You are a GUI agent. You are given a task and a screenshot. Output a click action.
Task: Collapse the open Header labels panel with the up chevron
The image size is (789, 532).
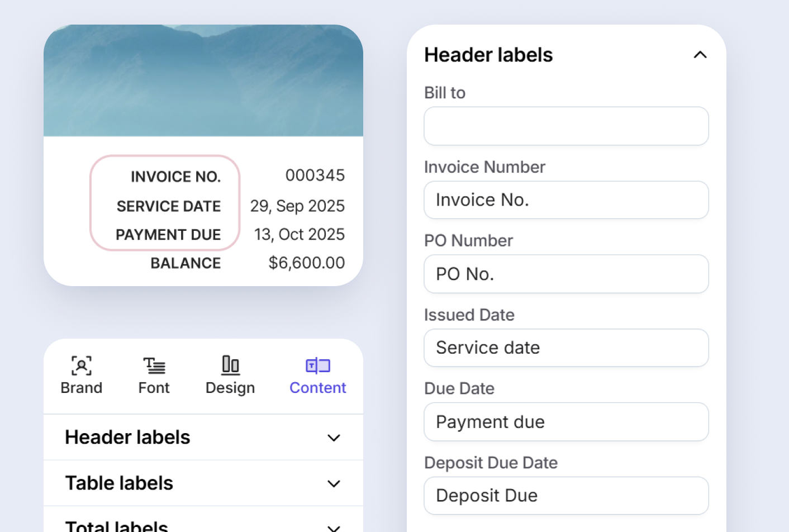pos(700,55)
